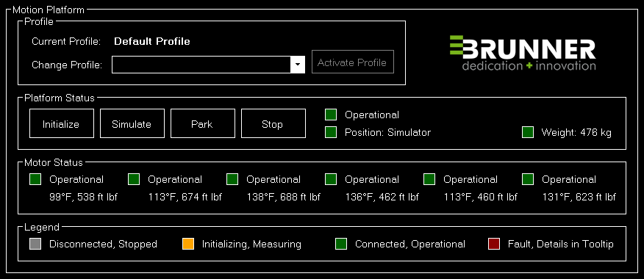The image size is (644, 279).
Task: Click the motor indicator showing 136°F
Action: (331, 179)
